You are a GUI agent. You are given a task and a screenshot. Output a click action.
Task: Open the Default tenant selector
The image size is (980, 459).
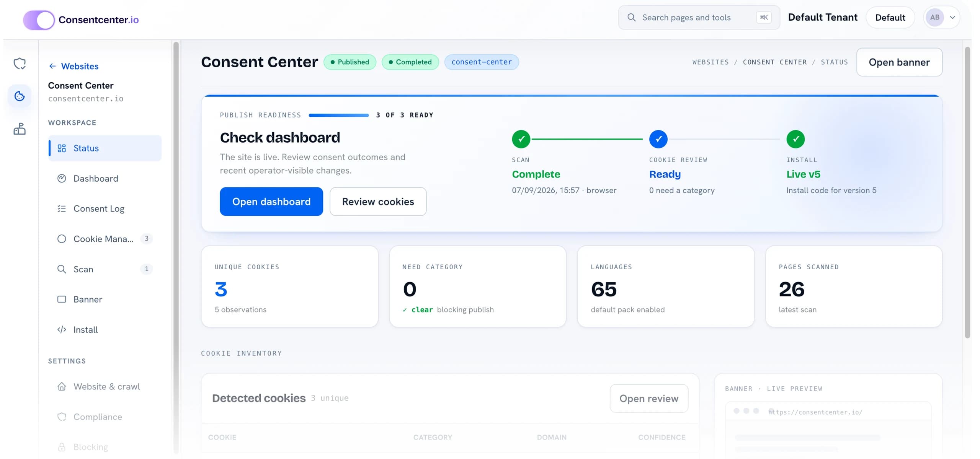[890, 18]
